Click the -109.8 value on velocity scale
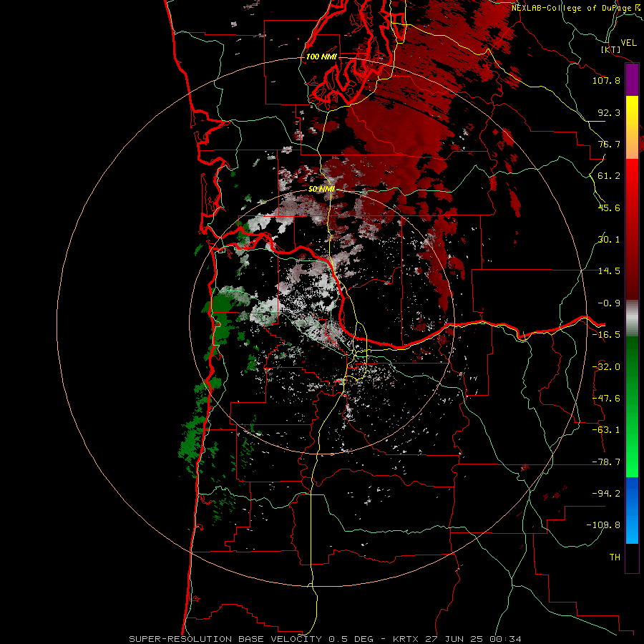644x644 pixels. pos(603,525)
